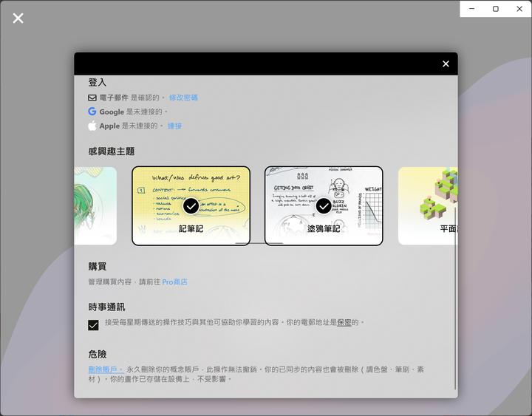Click the 危險 heading
The image size is (532, 416).
click(98, 354)
